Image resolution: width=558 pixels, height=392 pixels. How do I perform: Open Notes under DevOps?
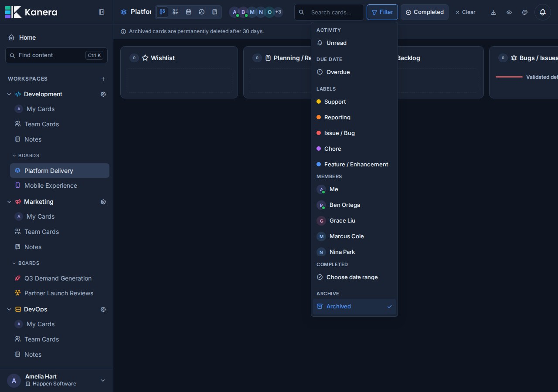[60, 355]
